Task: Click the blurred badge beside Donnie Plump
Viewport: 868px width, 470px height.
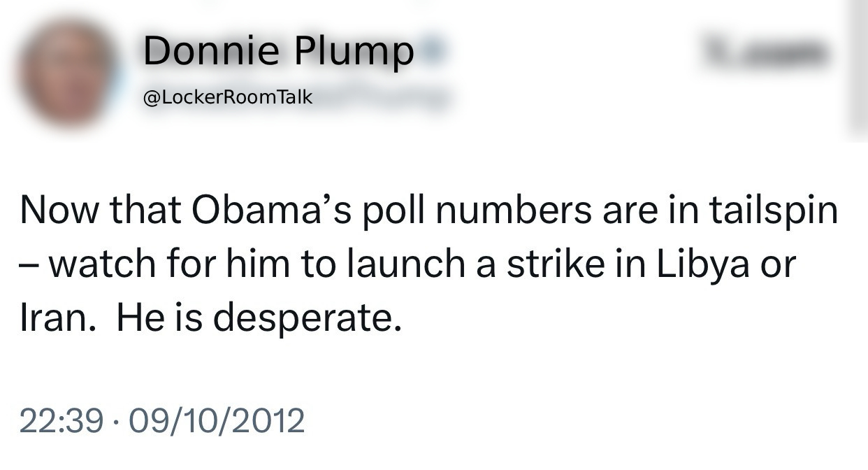Action: click(434, 50)
